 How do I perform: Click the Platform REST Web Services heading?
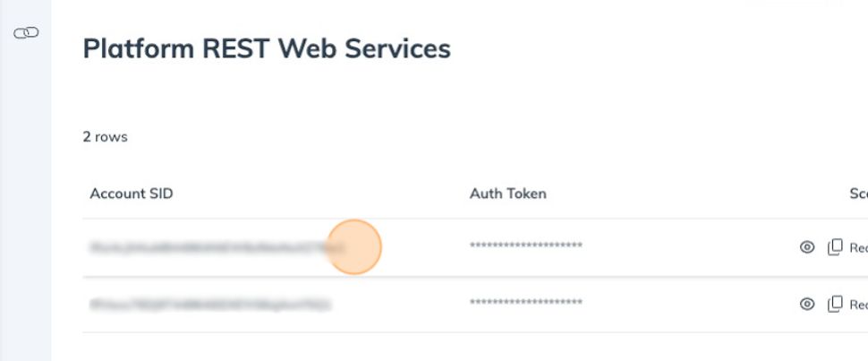[267, 48]
